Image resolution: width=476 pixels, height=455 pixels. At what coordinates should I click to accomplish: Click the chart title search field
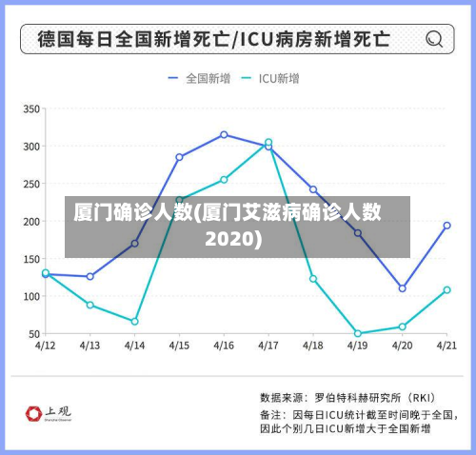(237, 39)
